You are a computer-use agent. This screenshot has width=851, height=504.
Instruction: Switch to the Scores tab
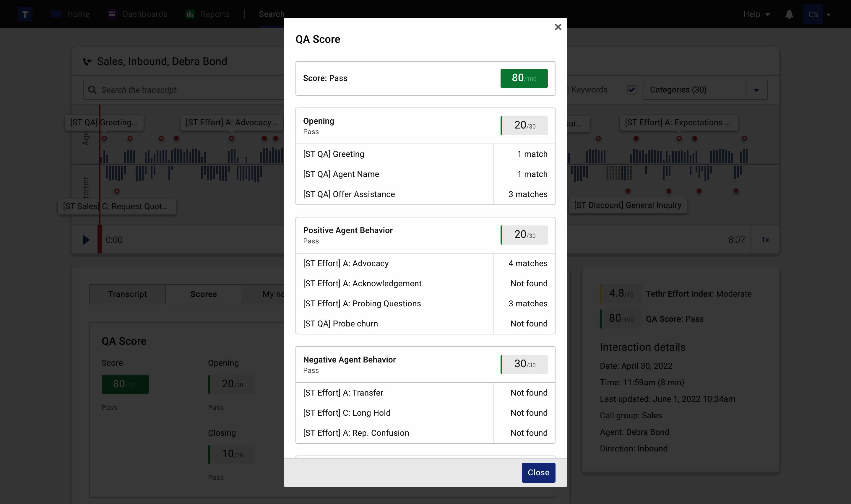pyautogui.click(x=203, y=294)
